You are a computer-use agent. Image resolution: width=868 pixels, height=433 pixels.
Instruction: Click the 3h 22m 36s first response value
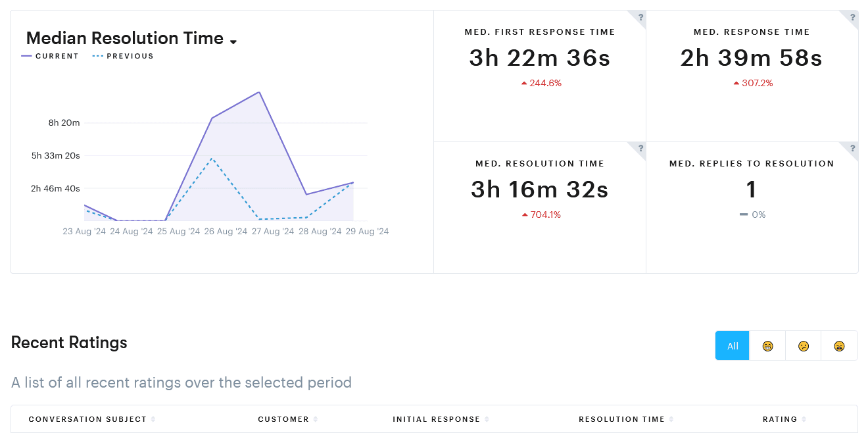click(x=540, y=59)
